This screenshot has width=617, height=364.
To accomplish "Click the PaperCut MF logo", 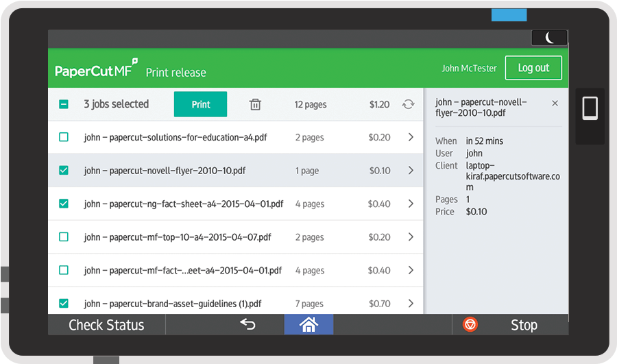I will click(x=97, y=69).
